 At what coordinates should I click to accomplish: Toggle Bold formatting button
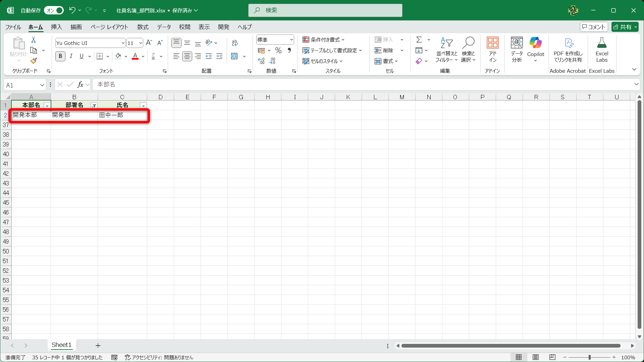[60, 56]
